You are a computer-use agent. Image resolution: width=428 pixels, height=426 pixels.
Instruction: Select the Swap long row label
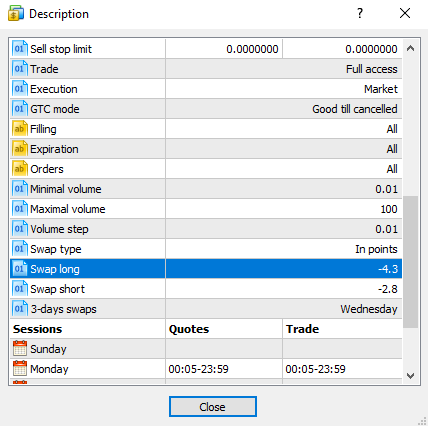tap(55, 269)
